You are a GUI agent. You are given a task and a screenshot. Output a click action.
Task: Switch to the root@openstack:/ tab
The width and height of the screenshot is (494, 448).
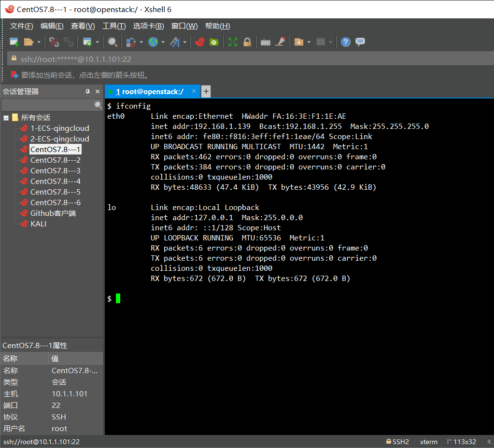(x=150, y=91)
